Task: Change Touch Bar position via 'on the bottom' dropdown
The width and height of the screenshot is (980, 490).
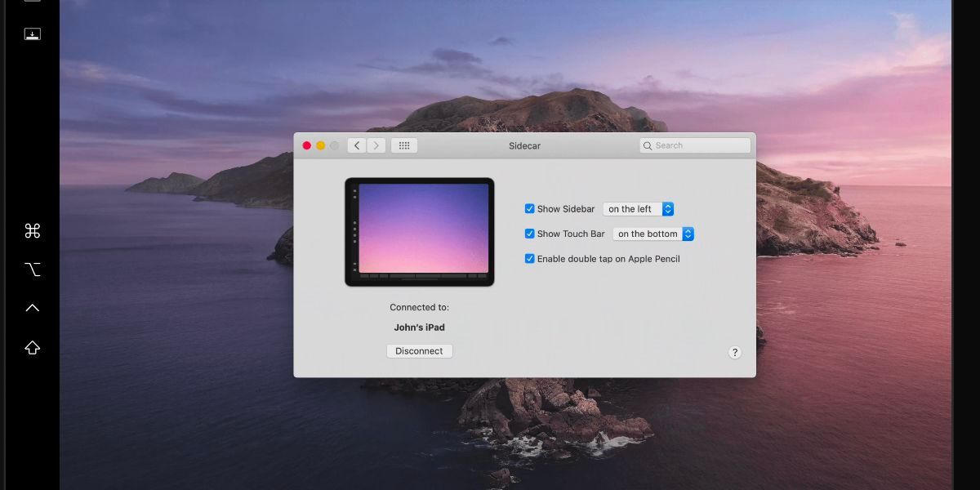Action: tap(653, 234)
